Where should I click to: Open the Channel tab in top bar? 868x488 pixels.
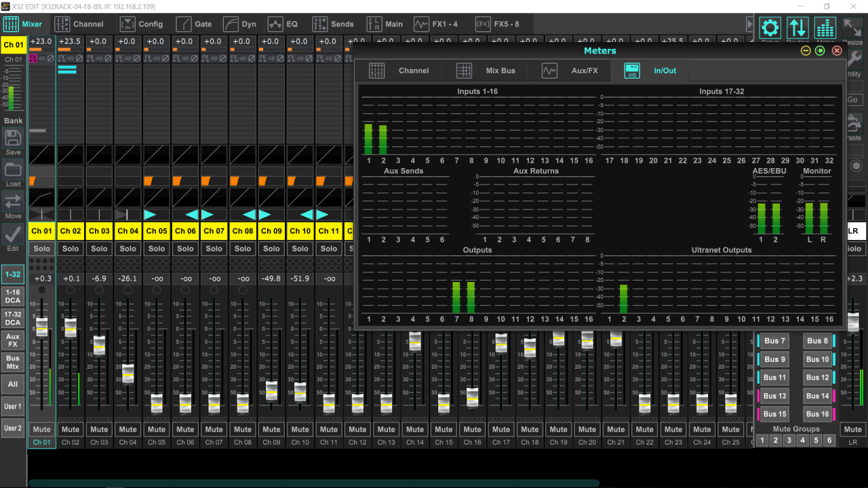(x=79, y=24)
